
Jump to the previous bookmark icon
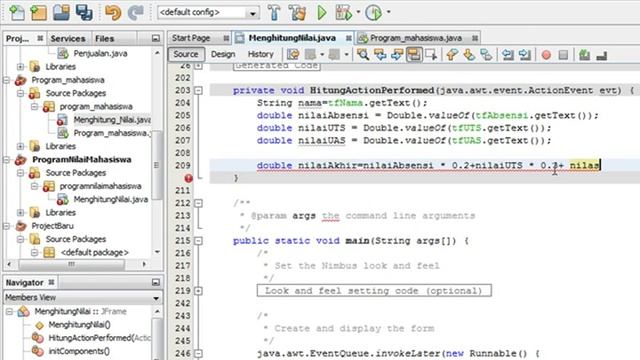click(x=452, y=54)
